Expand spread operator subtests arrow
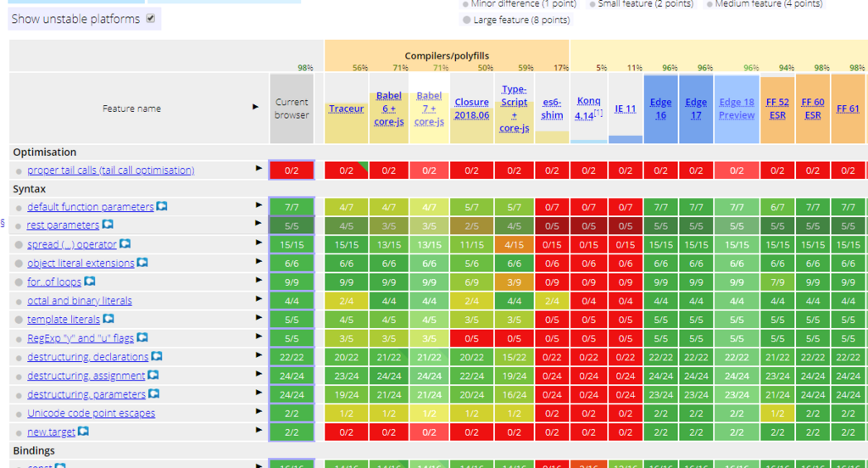The width and height of the screenshot is (868, 468). [259, 242]
